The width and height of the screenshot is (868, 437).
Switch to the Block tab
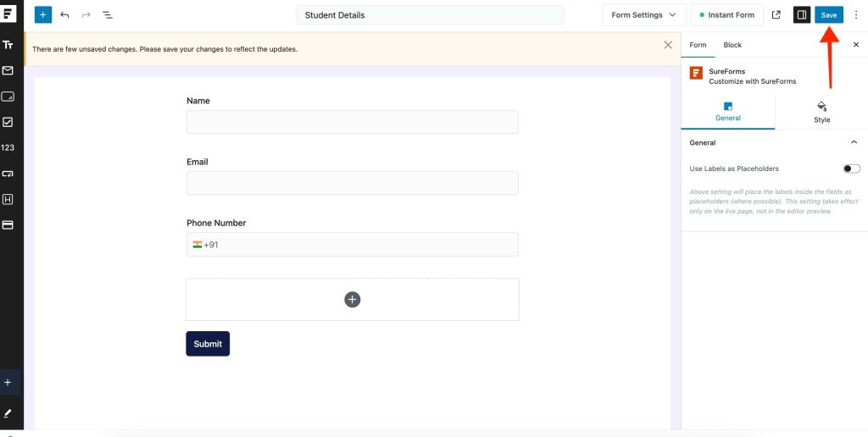pos(732,45)
